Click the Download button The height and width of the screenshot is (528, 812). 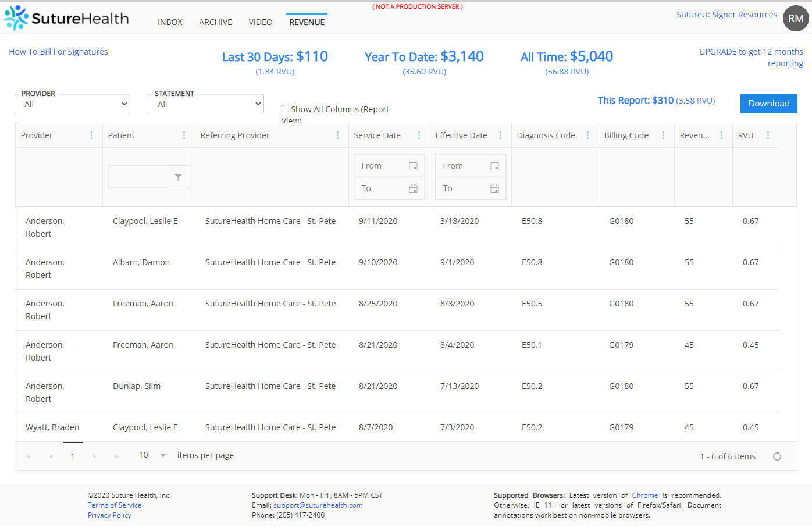click(768, 104)
